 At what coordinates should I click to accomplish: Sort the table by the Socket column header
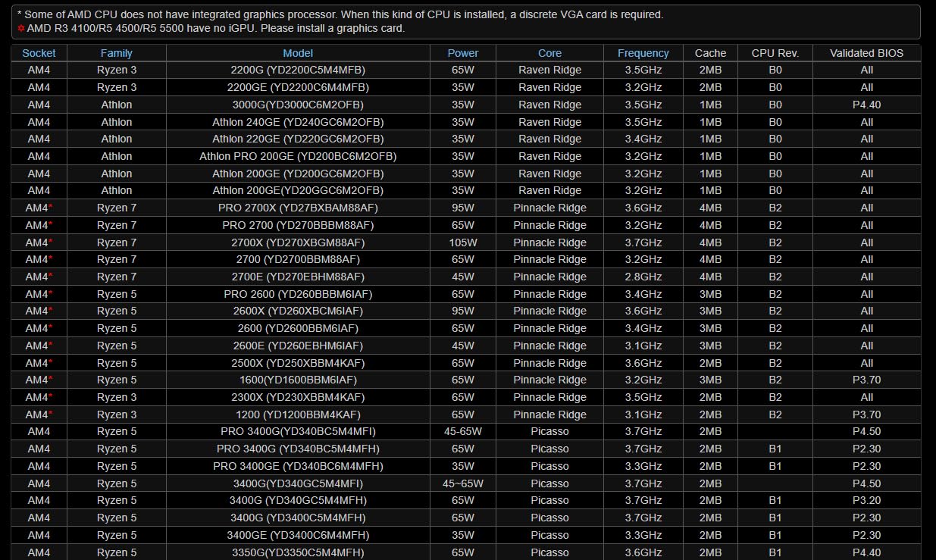(x=39, y=53)
